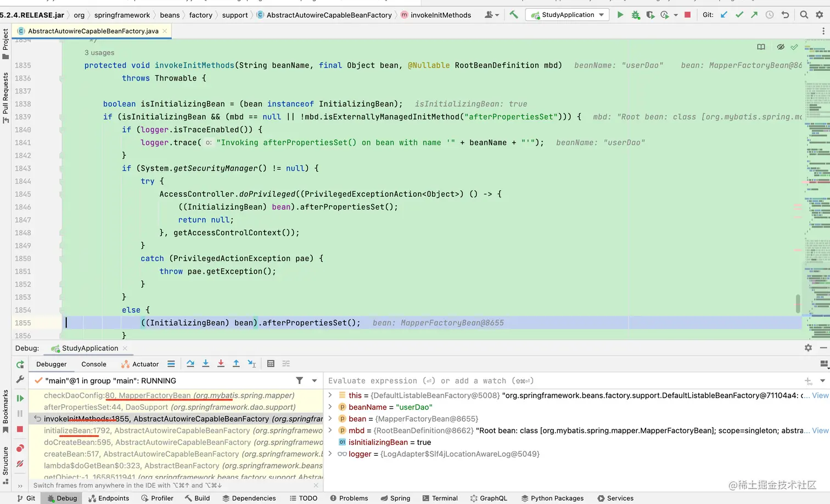Viewport: 830px width, 504px height.
Task: Click the Rerun StudyApplication debug icon
Action: tap(20, 365)
